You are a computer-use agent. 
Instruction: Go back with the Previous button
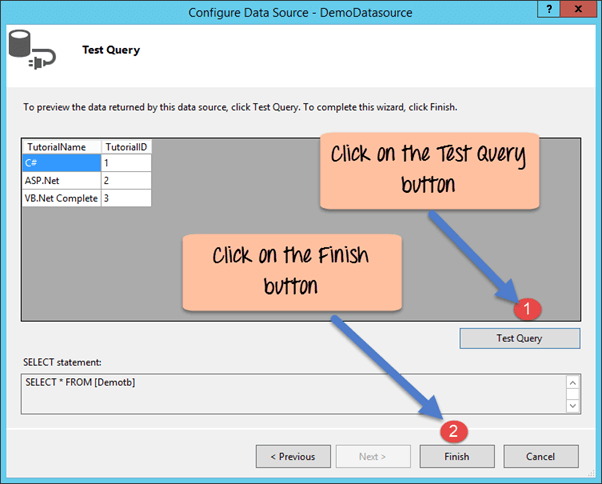pos(292,456)
